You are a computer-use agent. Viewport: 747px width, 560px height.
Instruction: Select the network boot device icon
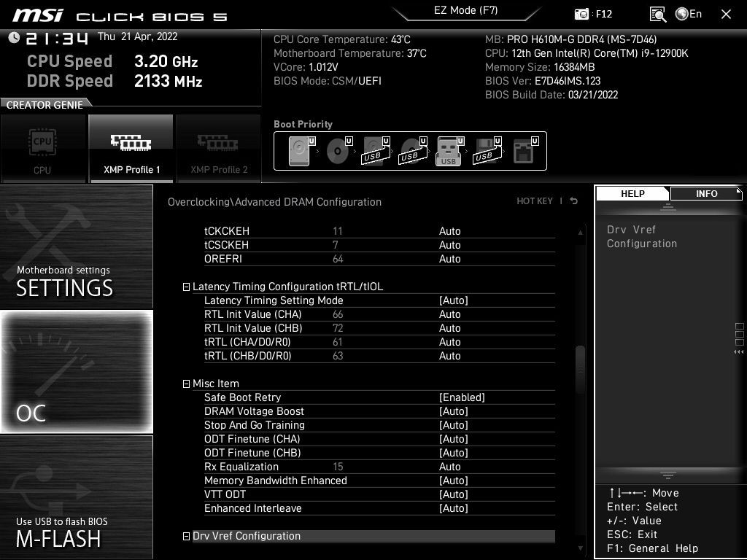click(525, 151)
